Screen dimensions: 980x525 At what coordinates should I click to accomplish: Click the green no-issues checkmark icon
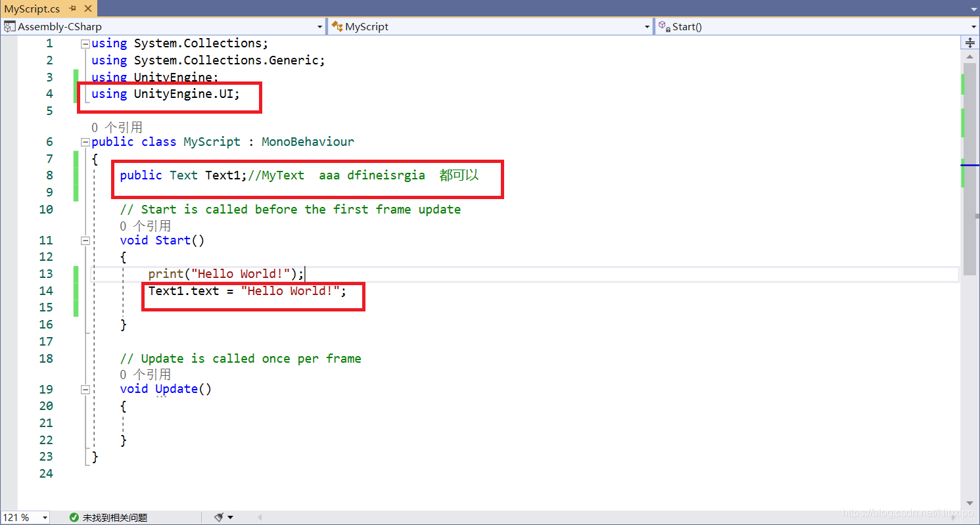(74, 518)
